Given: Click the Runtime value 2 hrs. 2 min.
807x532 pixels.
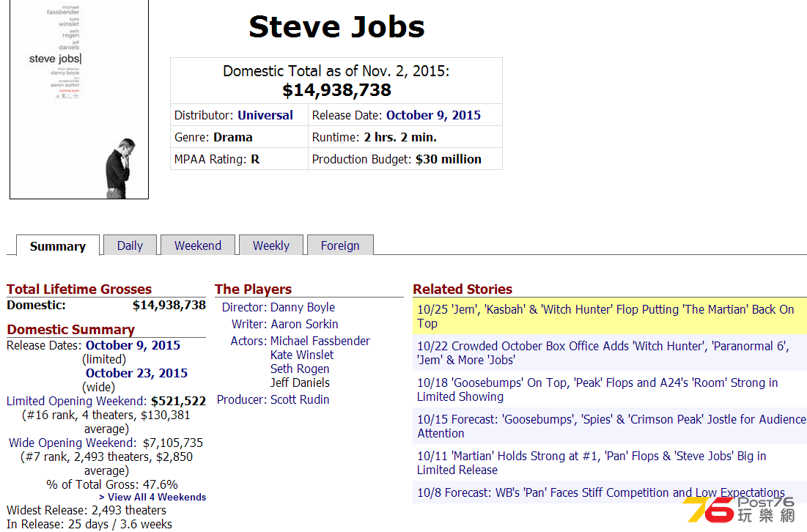Looking at the screenshot, I should pyautogui.click(x=400, y=137).
